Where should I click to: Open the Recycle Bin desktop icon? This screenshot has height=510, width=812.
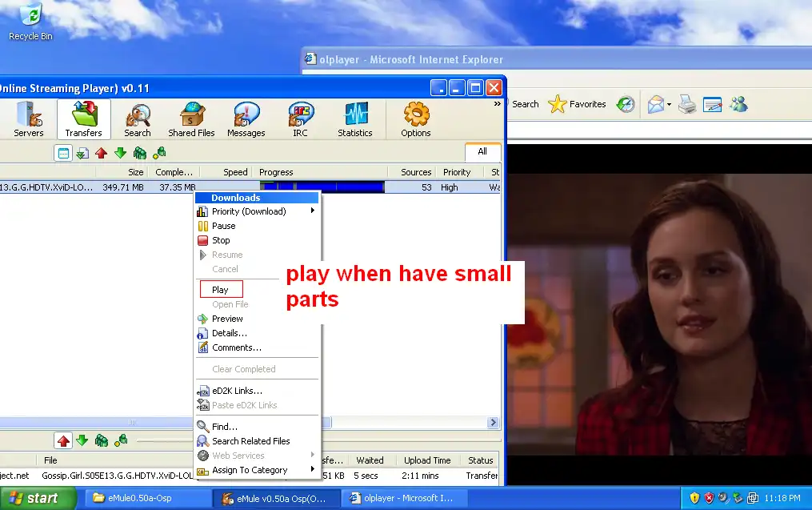tap(30, 22)
